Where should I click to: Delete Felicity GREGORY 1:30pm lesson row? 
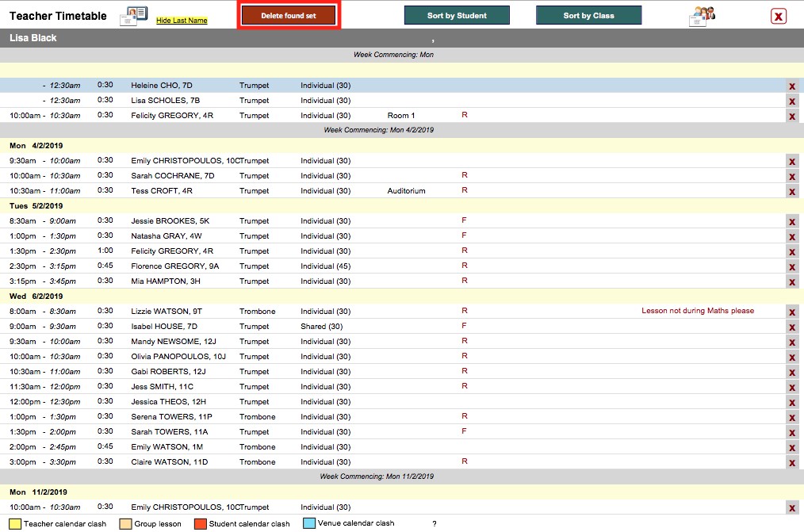(792, 251)
